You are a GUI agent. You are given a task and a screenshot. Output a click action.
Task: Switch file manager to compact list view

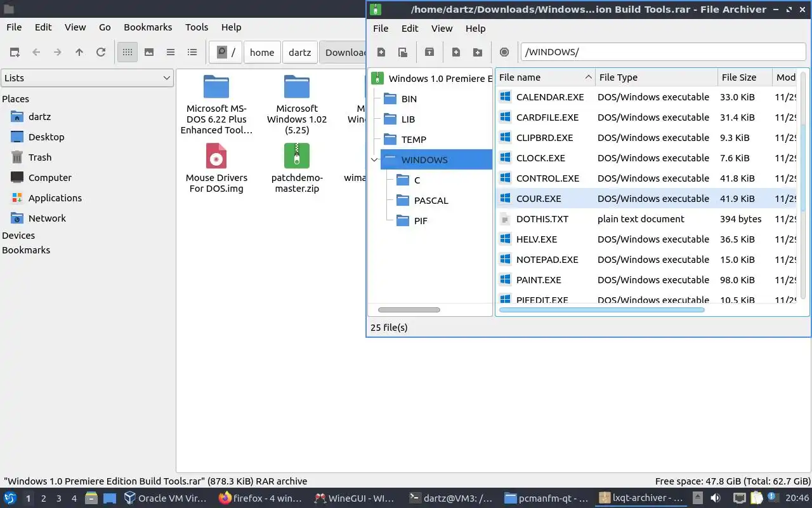[171, 52]
